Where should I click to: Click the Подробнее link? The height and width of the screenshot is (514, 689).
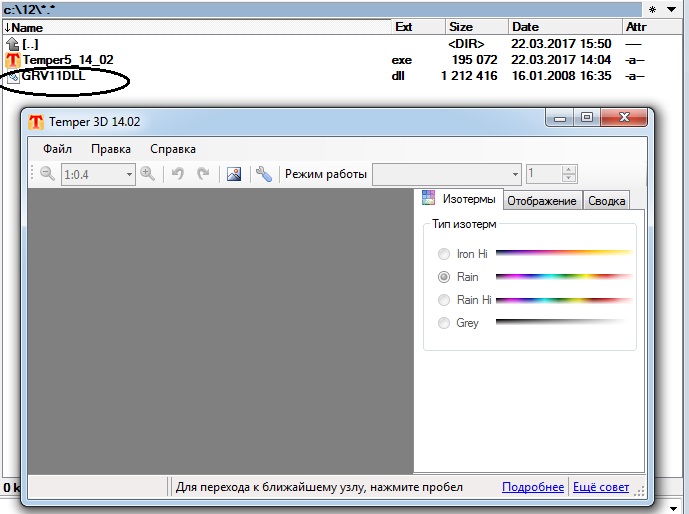(533, 487)
